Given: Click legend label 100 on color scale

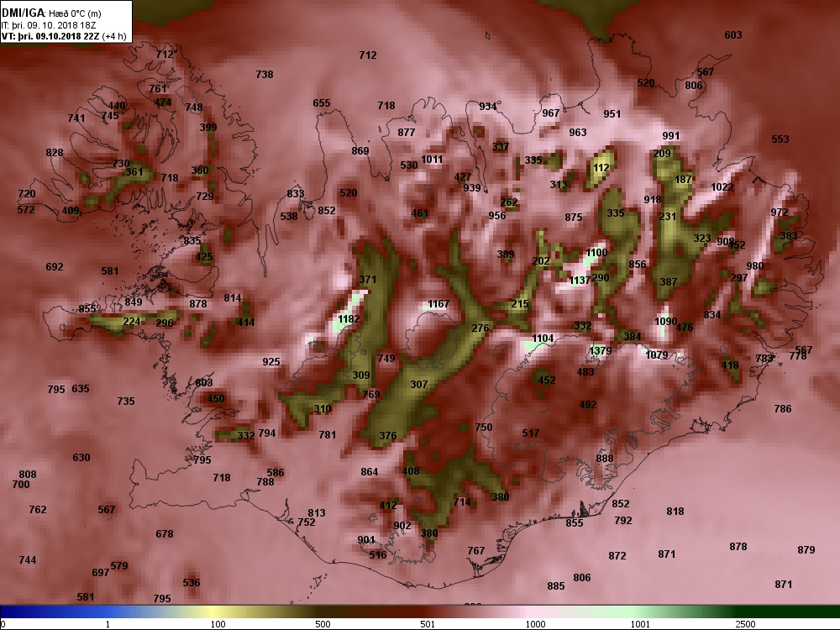Looking at the screenshot, I should point(218,624).
